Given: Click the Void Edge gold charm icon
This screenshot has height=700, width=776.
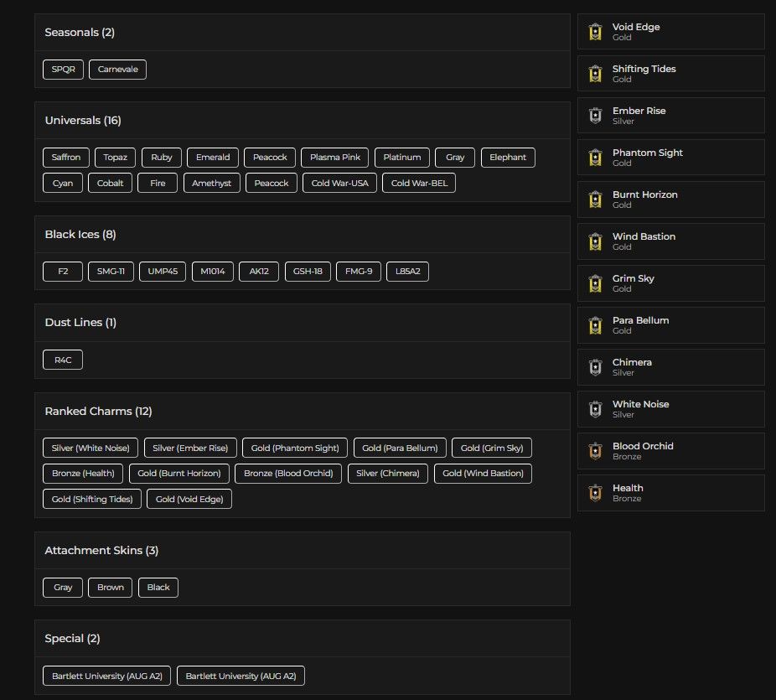Looking at the screenshot, I should [595, 32].
